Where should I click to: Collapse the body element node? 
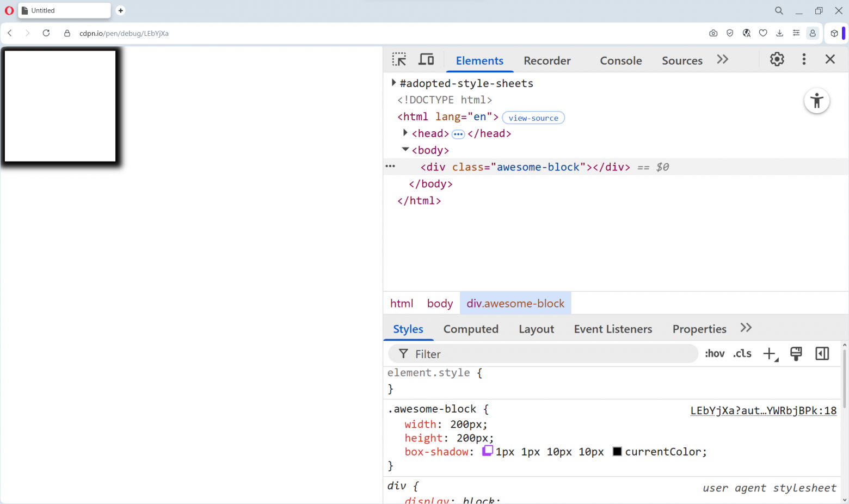point(405,149)
